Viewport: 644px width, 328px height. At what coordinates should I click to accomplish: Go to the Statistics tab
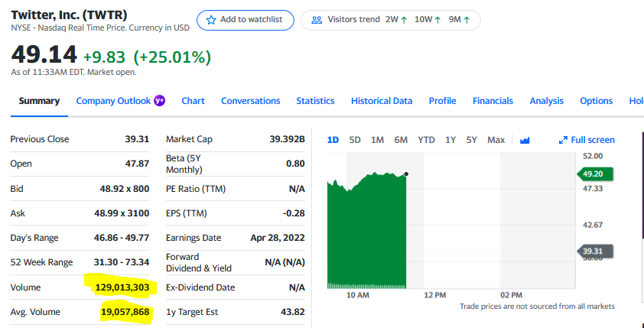[315, 101]
